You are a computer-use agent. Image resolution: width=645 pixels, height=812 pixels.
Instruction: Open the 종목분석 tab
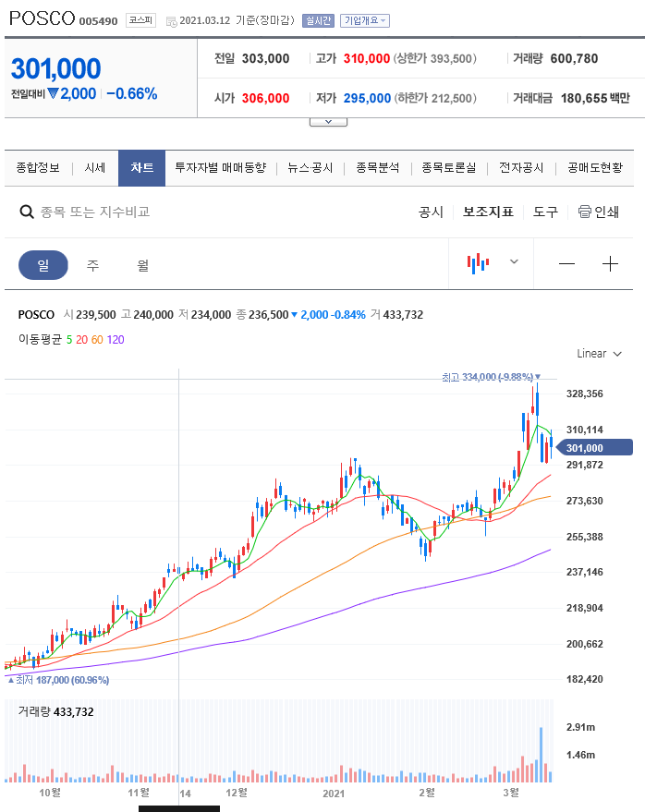pyautogui.click(x=378, y=168)
